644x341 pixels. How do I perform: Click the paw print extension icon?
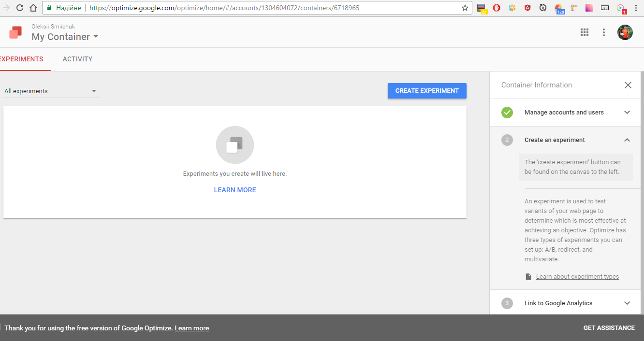coord(512,8)
